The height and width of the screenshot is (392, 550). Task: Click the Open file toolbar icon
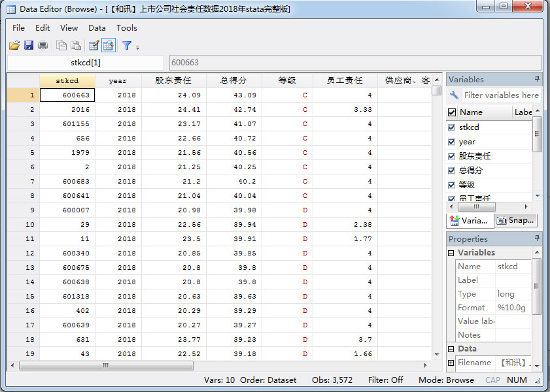(x=14, y=45)
